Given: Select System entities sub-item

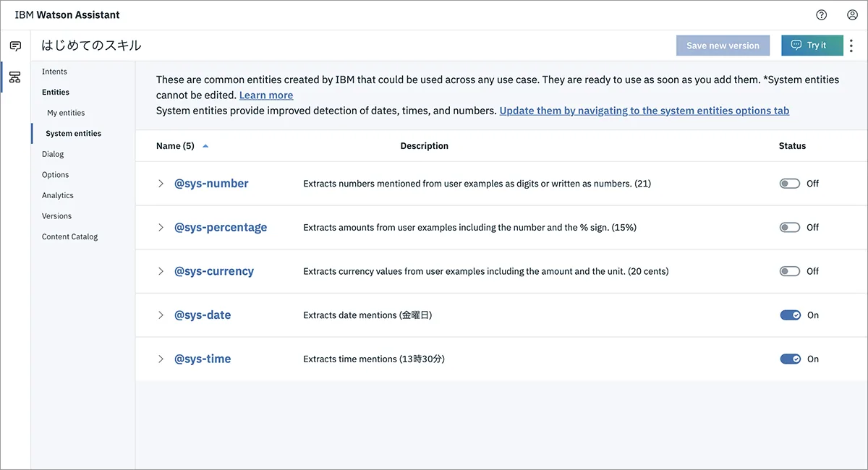Looking at the screenshot, I should pyautogui.click(x=73, y=134).
